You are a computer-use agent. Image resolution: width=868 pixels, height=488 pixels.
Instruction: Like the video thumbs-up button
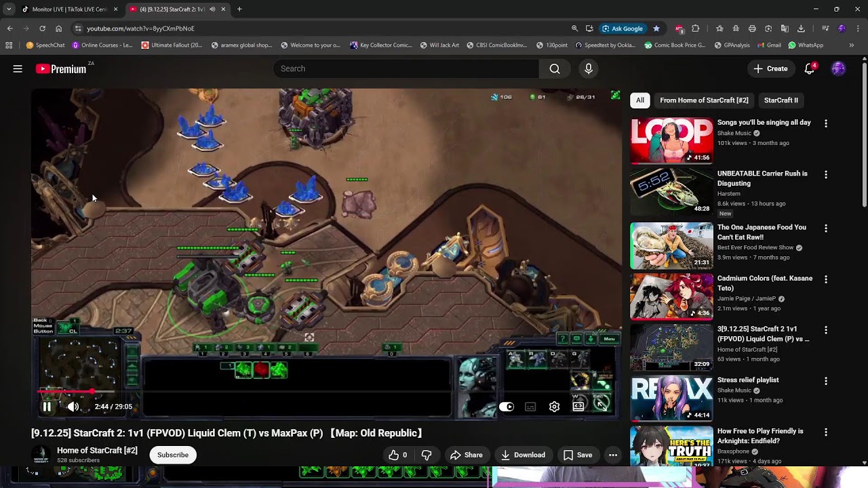point(397,455)
